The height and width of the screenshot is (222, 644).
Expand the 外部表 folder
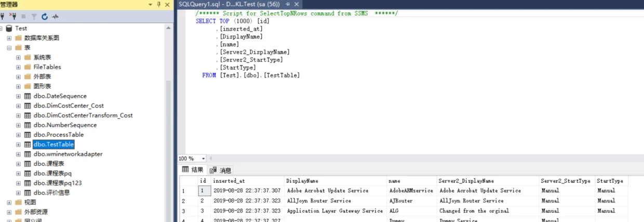18,76
